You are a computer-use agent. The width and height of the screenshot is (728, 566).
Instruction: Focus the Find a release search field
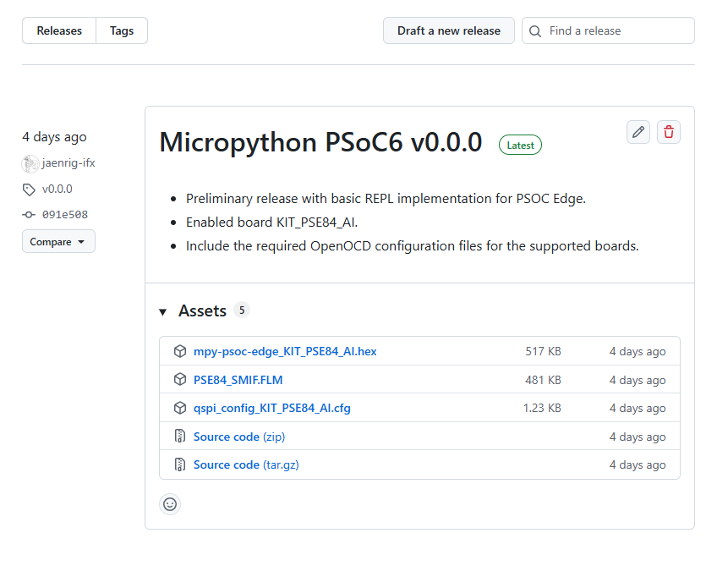tap(608, 30)
